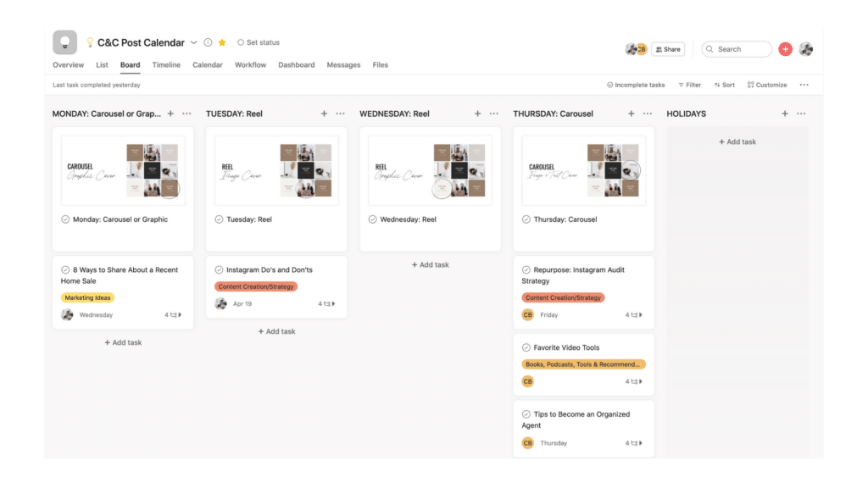Switch to the List tab
868x488 pixels.
(x=102, y=64)
